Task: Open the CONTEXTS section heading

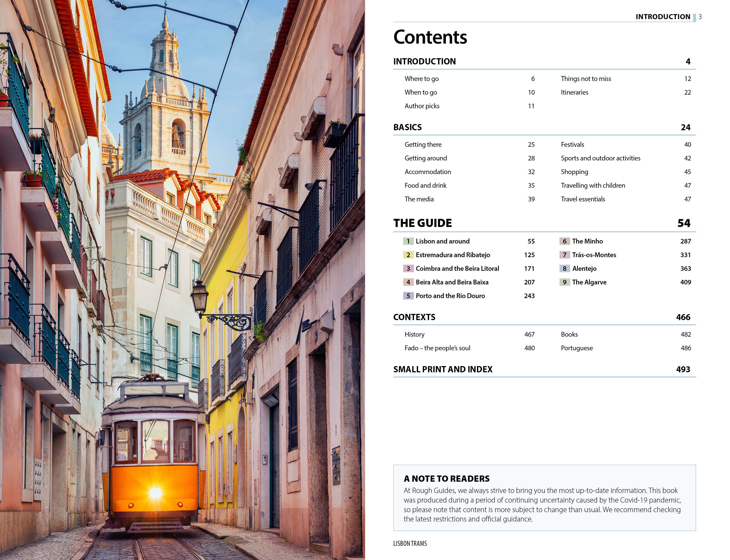Action: tap(414, 317)
